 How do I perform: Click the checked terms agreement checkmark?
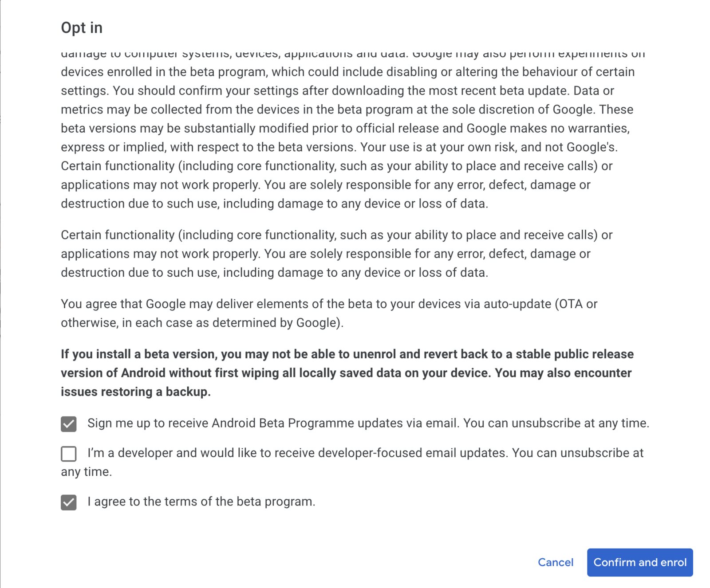pyautogui.click(x=69, y=502)
